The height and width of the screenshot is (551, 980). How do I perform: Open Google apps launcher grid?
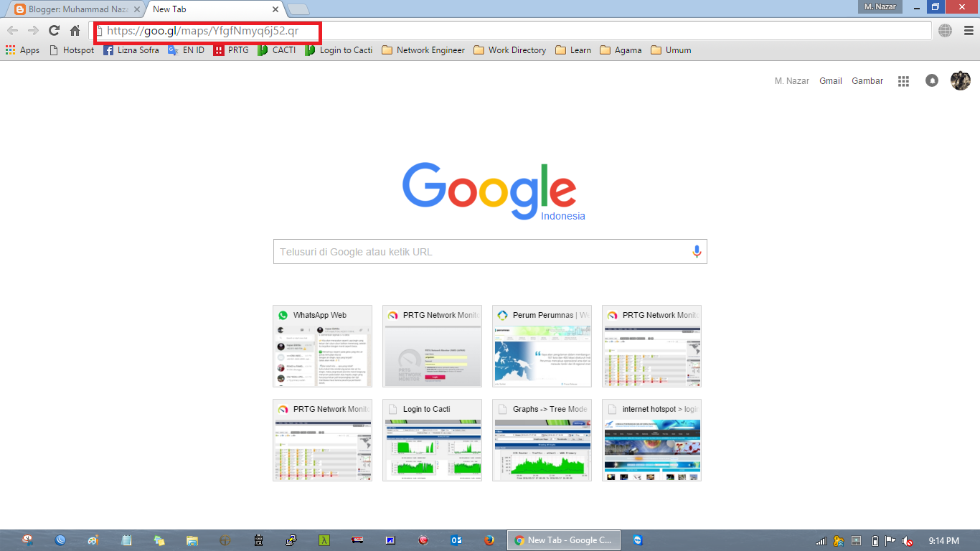pos(903,81)
